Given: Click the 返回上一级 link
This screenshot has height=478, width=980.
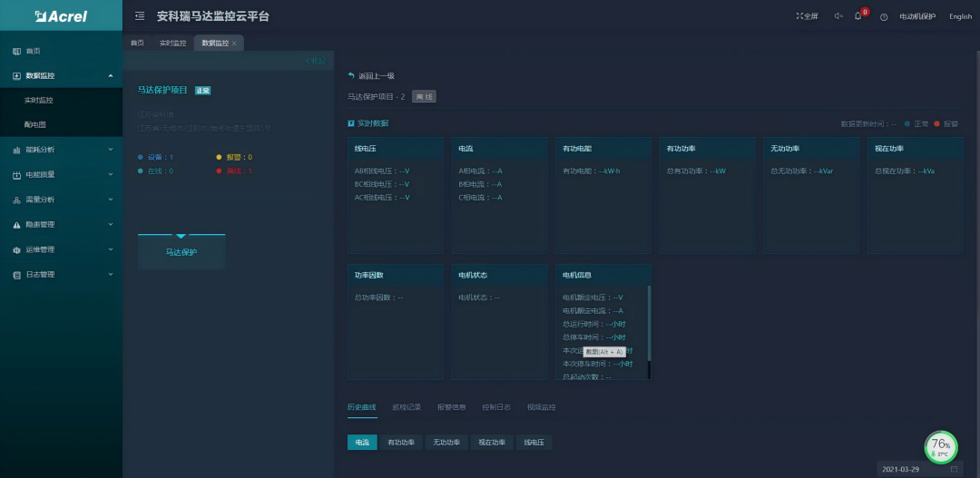Looking at the screenshot, I should (377, 75).
